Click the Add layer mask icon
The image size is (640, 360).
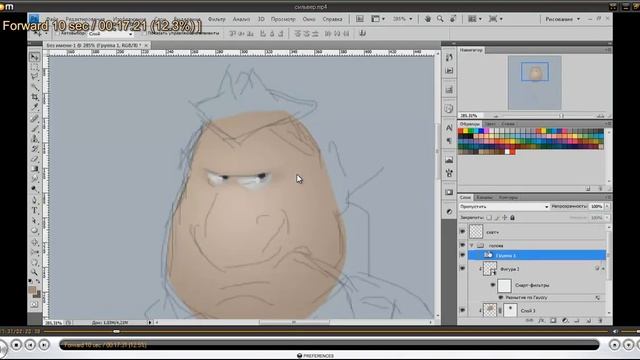[553, 321]
